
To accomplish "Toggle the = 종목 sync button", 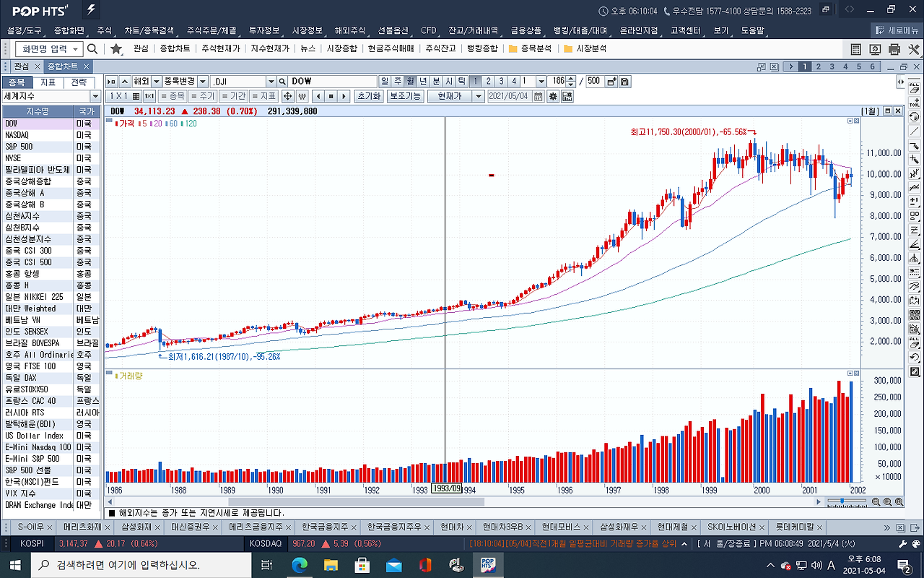I will tap(173, 96).
